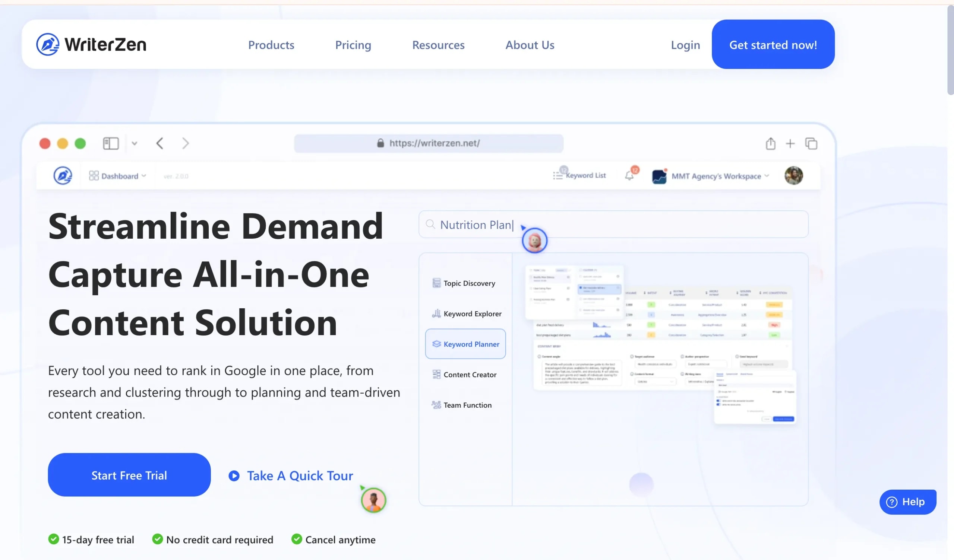This screenshot has width=954, height=560.
Task: Click the Get started now! button
Action: click(x=773, y=44)
